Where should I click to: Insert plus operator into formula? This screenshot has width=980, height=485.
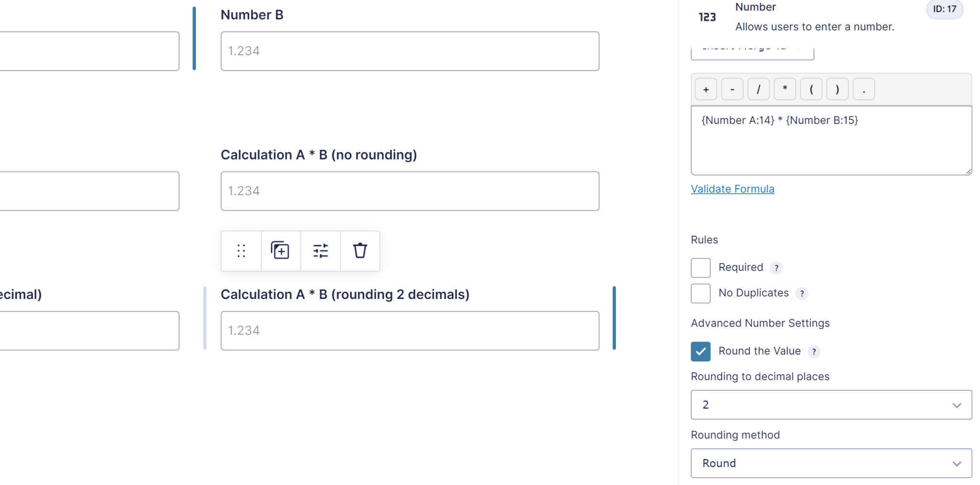coord(706,89)
